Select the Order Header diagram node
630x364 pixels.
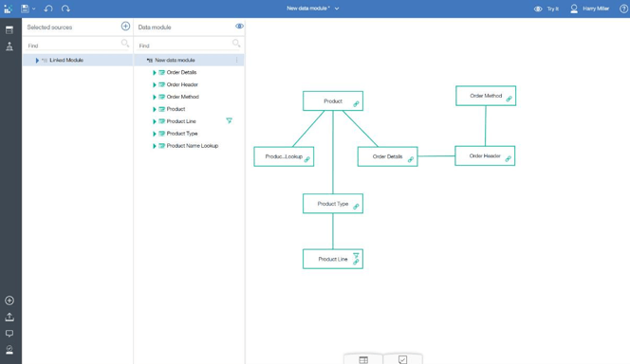pyautogui.click(x=485, y=155)
